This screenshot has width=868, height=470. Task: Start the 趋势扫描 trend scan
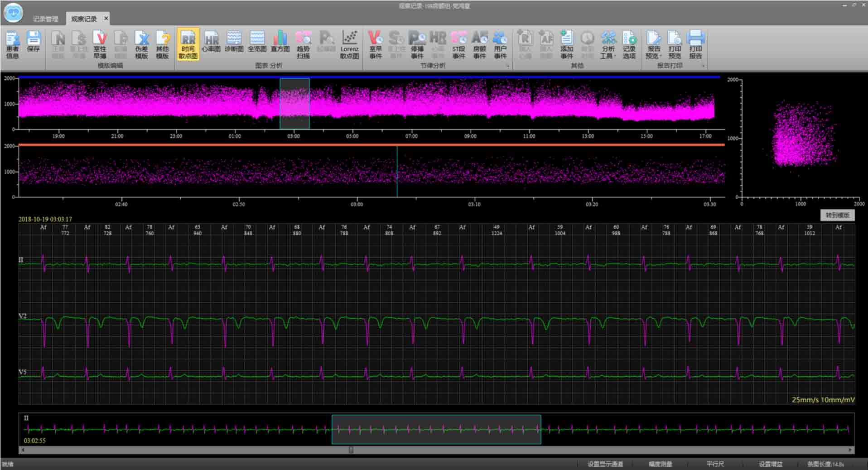coord(303,44)
